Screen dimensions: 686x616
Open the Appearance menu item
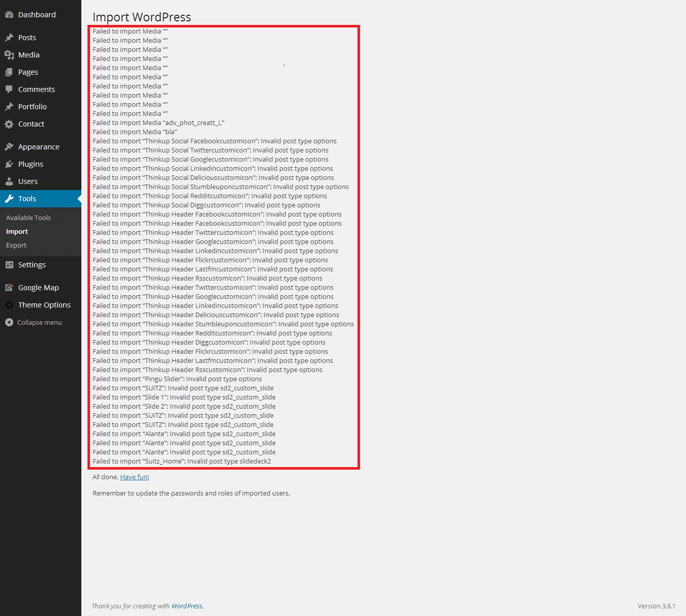point(41,147)
